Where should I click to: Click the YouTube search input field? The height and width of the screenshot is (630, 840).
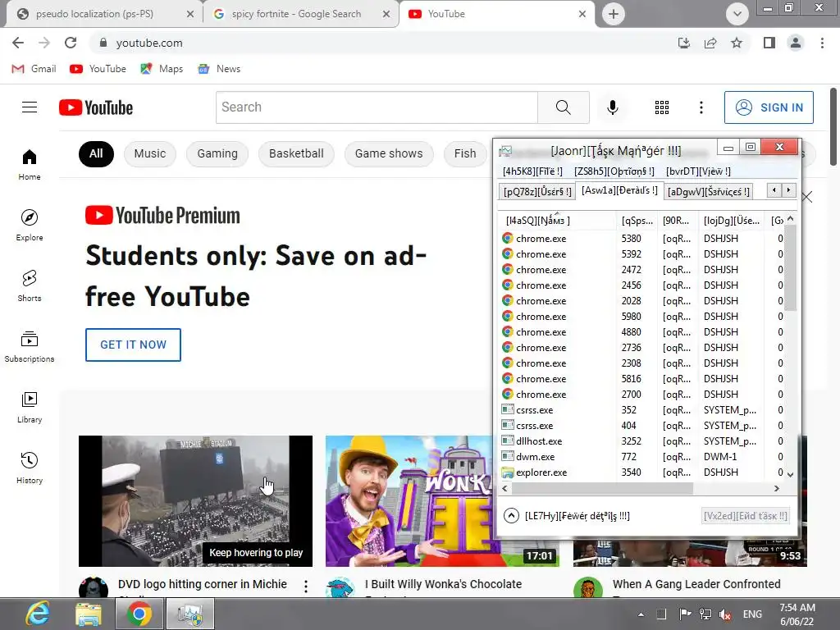click(x=377, y=107)
